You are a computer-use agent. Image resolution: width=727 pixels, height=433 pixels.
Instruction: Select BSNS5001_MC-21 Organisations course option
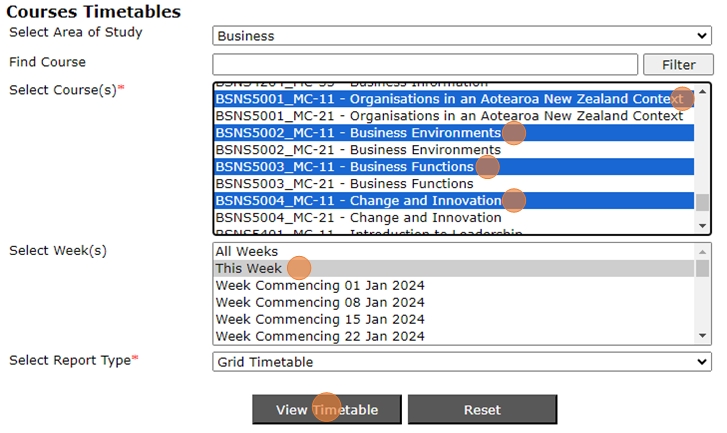(x=449, y=116)
